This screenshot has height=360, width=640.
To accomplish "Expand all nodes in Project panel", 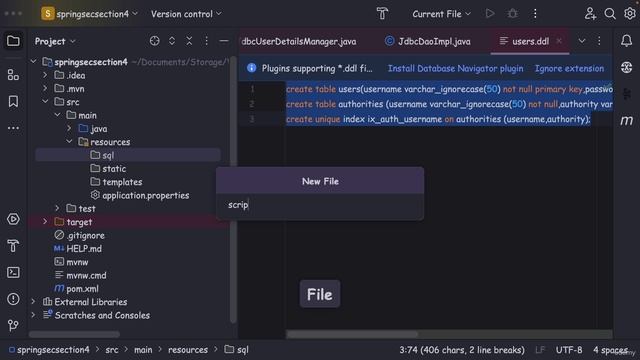I will pyautogui.click(x=172, y=41).
